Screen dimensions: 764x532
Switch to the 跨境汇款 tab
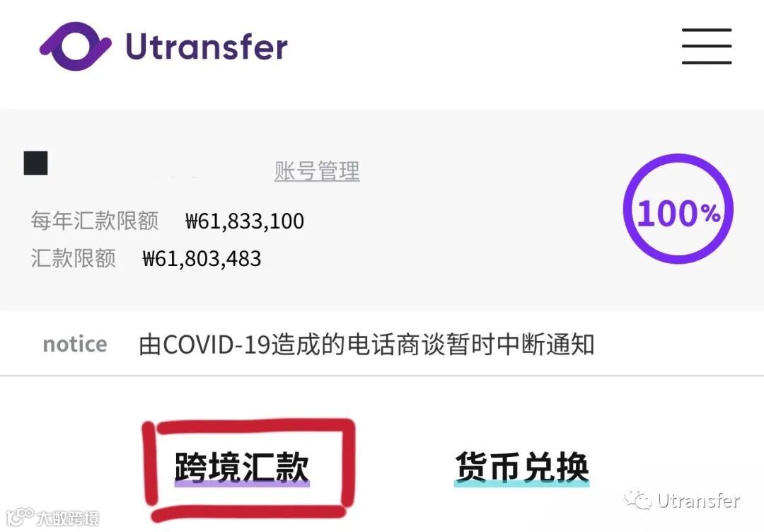point(242,467)
